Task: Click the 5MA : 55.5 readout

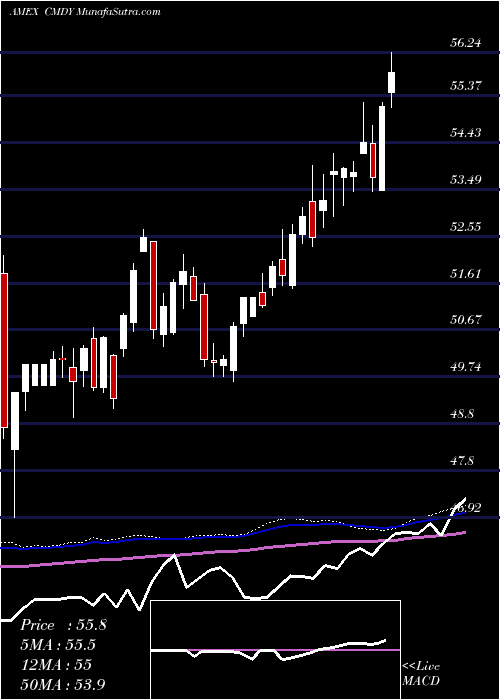Action: pos(58,645)
